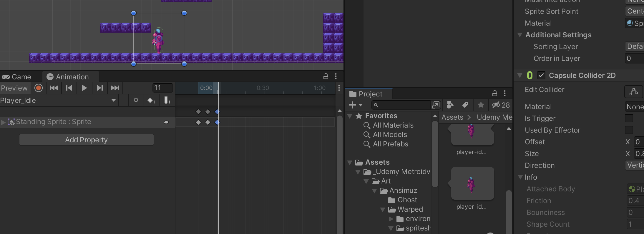Click the frame number field showing 11
The width and height of the screenshot is (644, 234).
pos(163,88)
